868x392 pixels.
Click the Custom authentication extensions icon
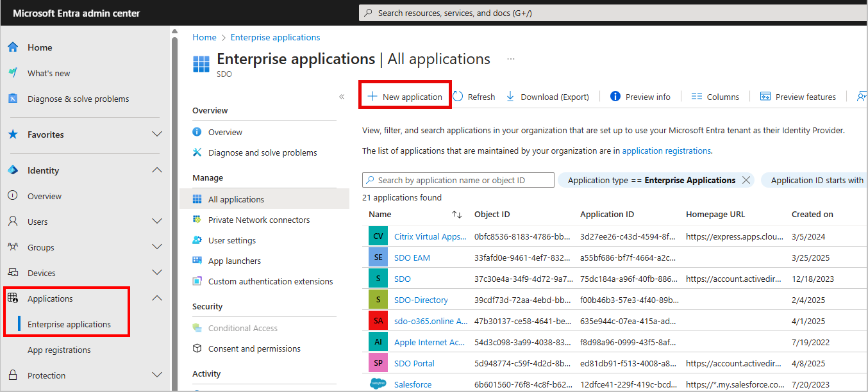click(197, 281)
